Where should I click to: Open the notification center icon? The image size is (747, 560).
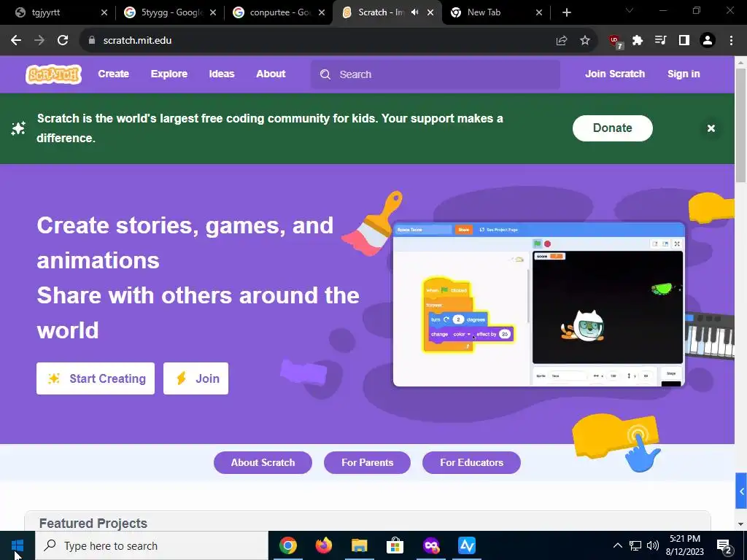pos(724,545)
